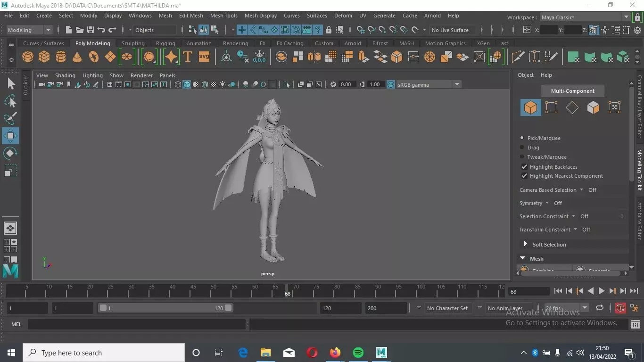Switch to Rigging shelf tab
The height and width of the screenshot is (362, 644).
coord(165,43)
